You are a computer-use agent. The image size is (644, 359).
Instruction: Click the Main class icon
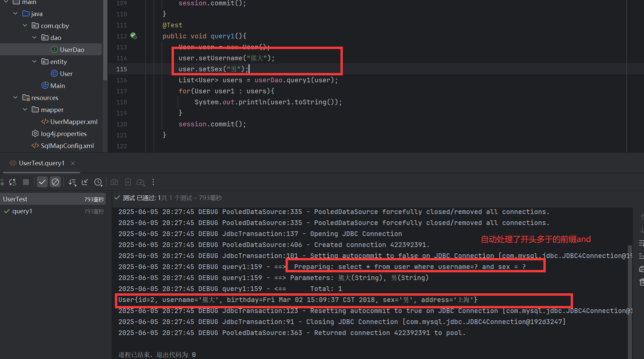coord(45,85)
